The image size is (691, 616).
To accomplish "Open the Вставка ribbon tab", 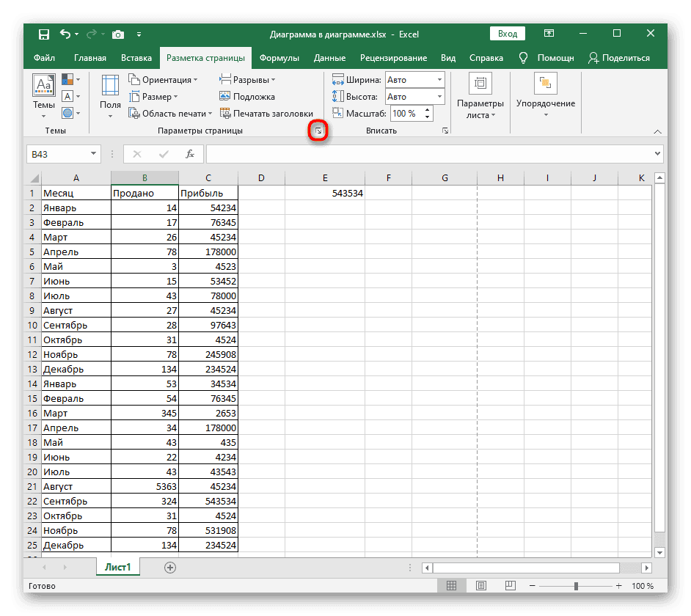I will click(x=136, y=58).
